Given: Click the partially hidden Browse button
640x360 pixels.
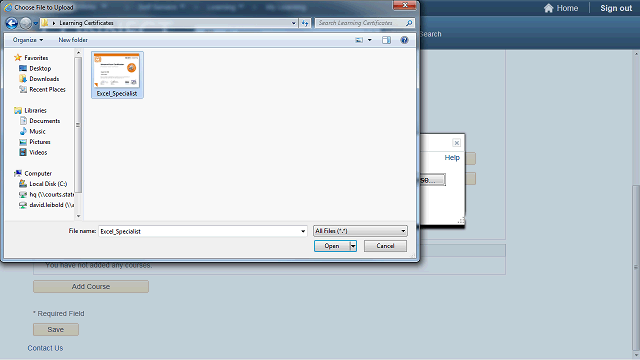Looking at the screenshot, I should coord(433,180).
